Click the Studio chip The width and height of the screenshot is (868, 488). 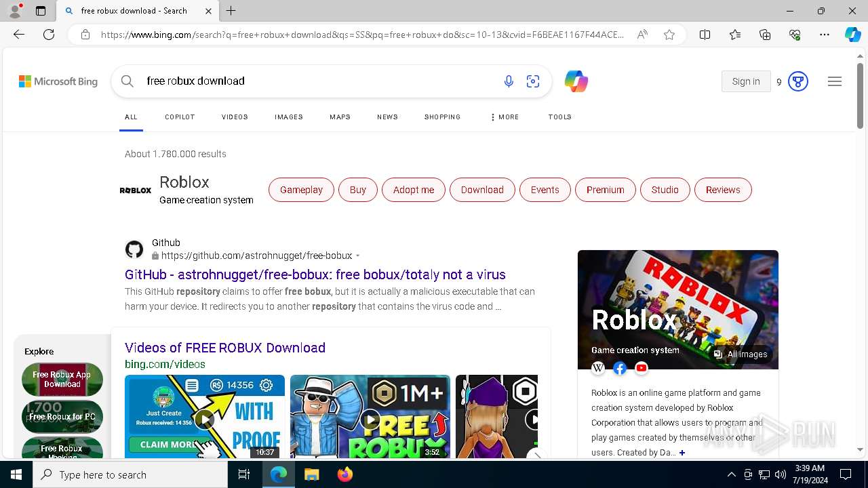point(665,190)
